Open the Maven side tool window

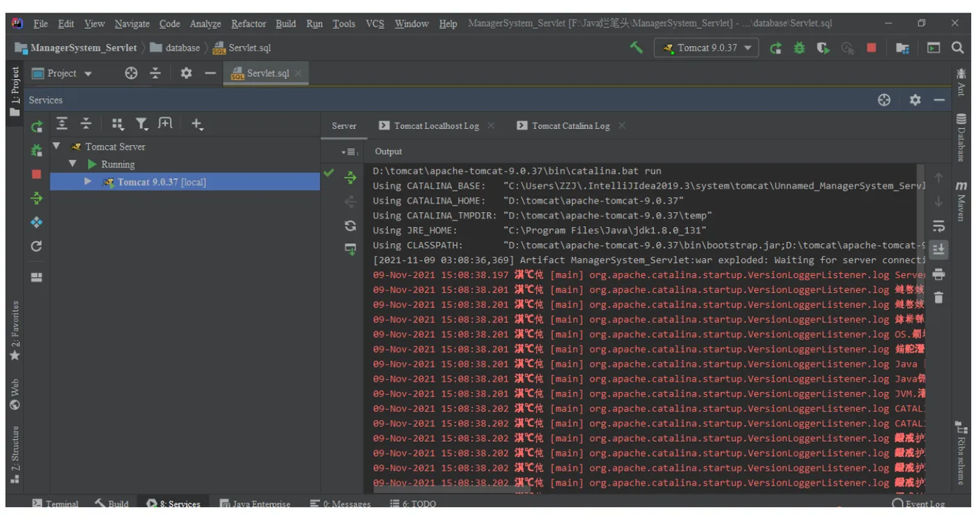(x=962, y=202)
